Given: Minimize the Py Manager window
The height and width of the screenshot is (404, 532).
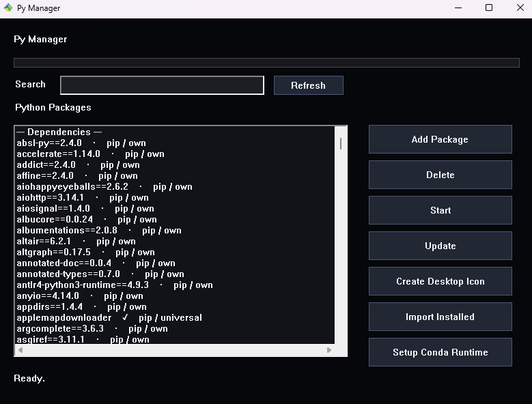Looking at the screenshot, I should click(x=458, y=8).
